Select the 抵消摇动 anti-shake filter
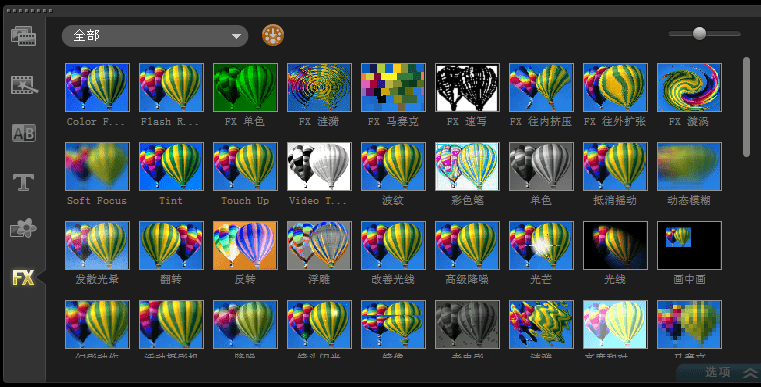761x387 pixels. (615, 167)
